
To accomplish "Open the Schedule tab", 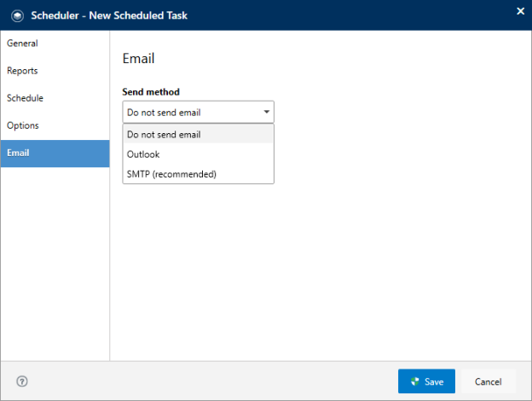I will [55, 98].
